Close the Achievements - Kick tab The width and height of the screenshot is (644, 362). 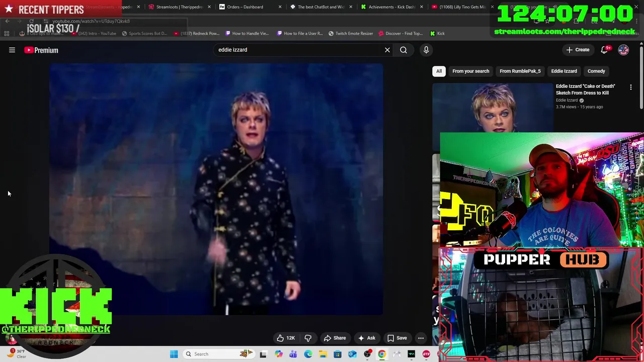(x=421, y=7)
